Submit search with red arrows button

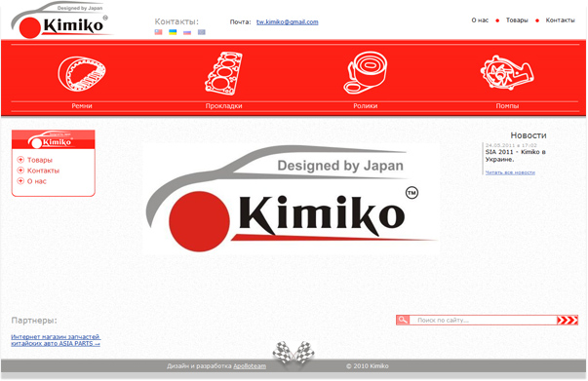coord(567,320)
